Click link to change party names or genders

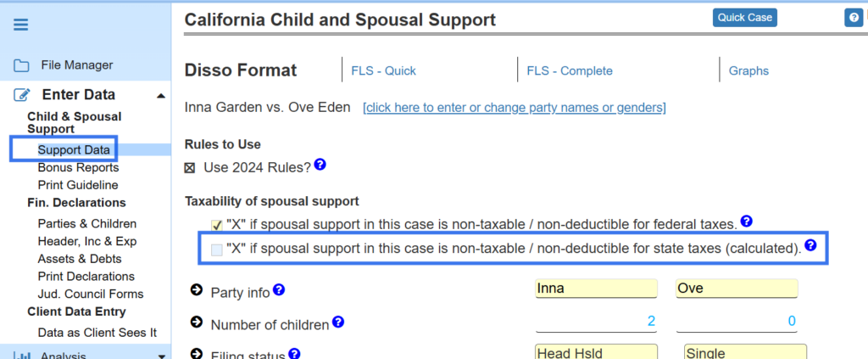tap(514, 108)
